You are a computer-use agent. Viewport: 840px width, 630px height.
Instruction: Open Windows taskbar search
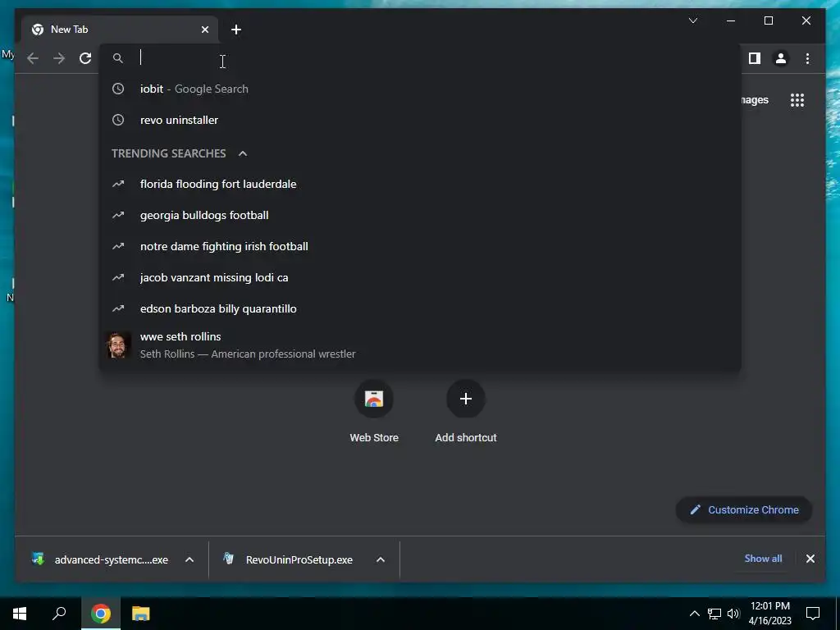(x=59, y=614)
